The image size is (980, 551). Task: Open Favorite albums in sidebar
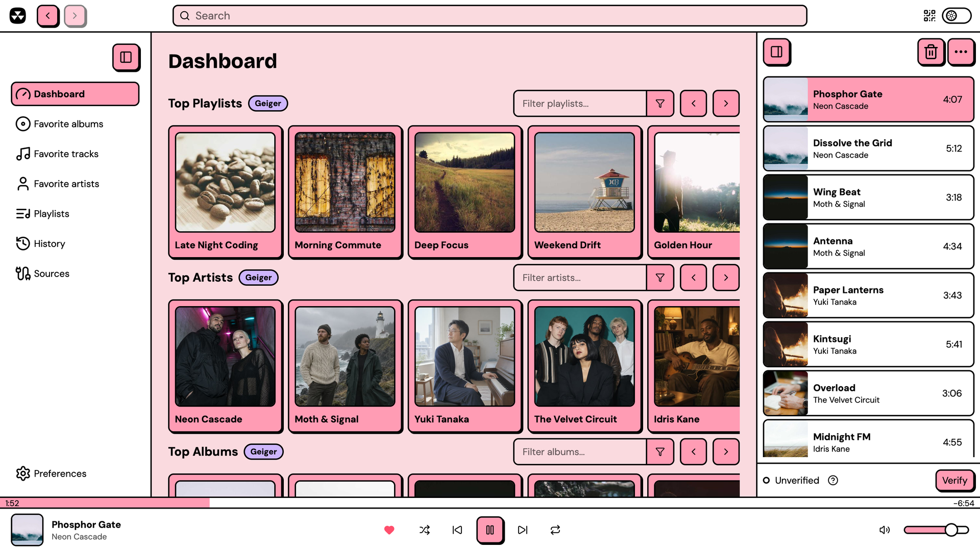click(x=75, y=124)
